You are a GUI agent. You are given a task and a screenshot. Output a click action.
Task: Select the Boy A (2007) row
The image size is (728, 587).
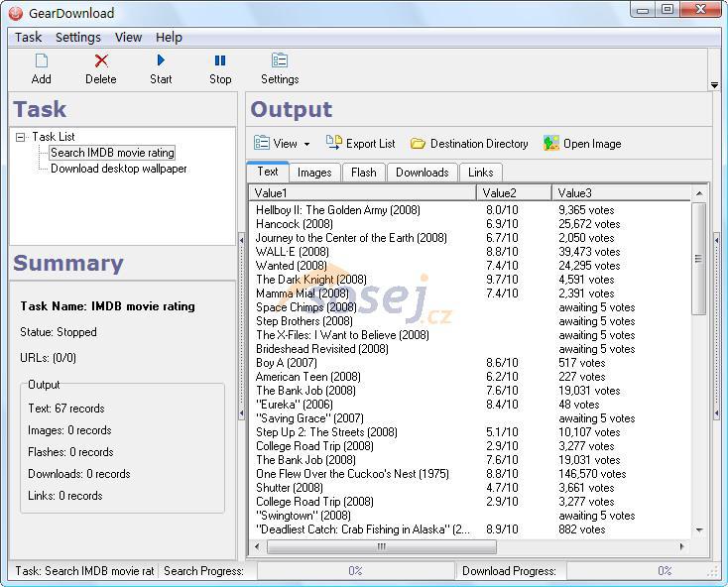click(x=470, y=363)
